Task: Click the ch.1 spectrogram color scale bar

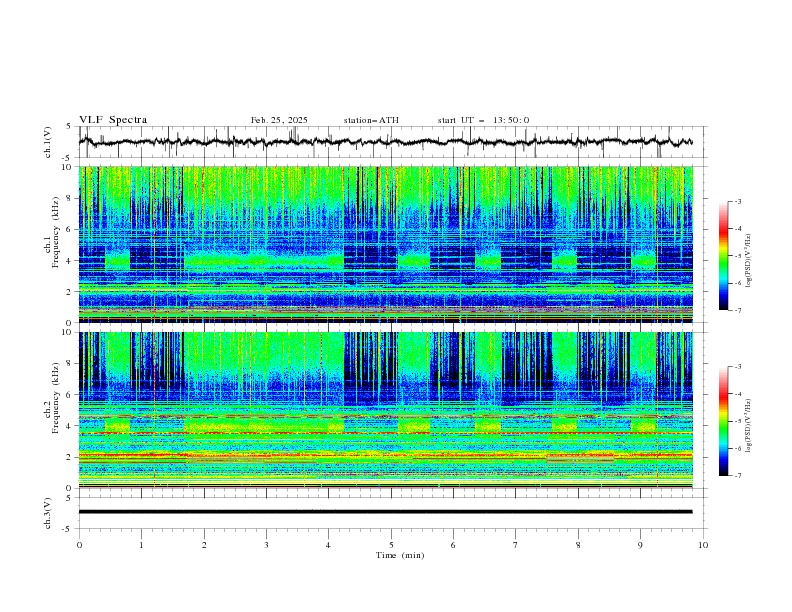Action: [723, 256]
